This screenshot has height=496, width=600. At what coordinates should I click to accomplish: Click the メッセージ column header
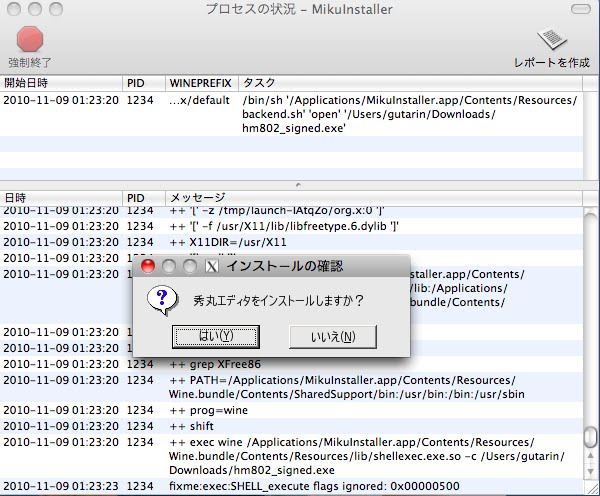pos(374,198)
